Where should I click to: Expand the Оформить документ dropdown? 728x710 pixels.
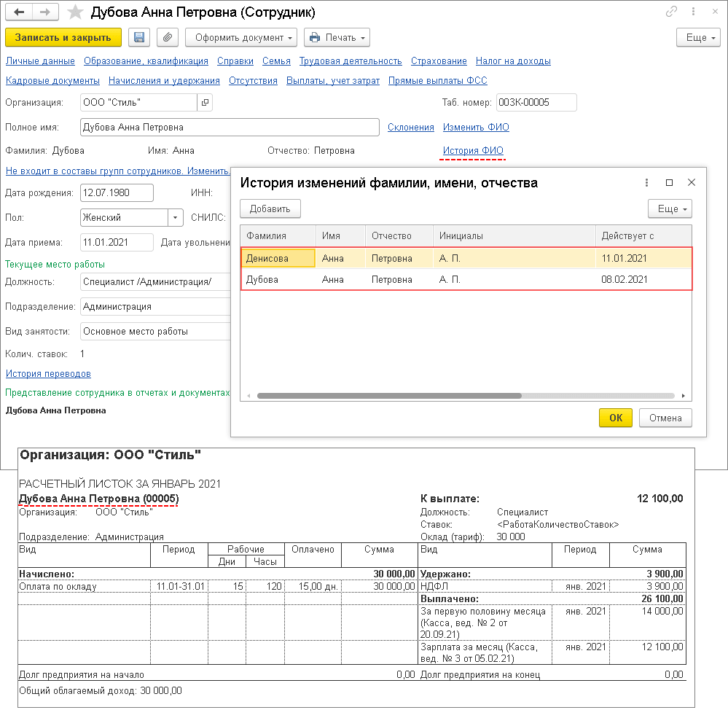pyautogui.click(x=240, y=37)
